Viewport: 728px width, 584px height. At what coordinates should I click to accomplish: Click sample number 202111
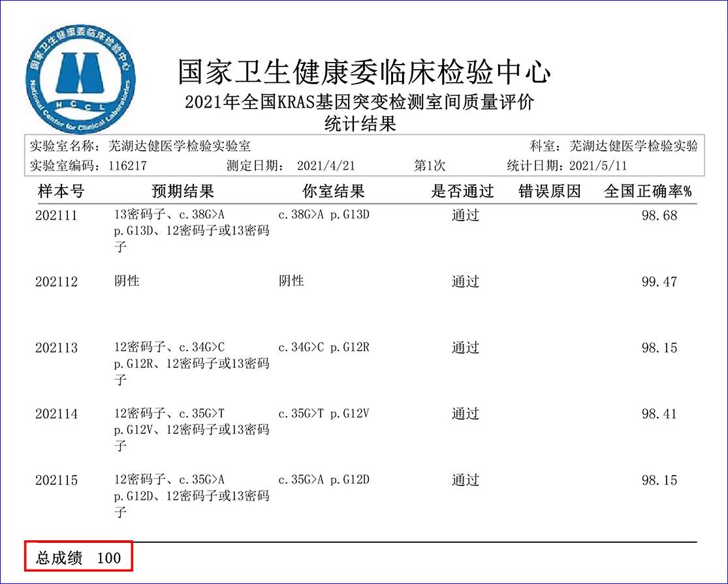coord(56,216)
